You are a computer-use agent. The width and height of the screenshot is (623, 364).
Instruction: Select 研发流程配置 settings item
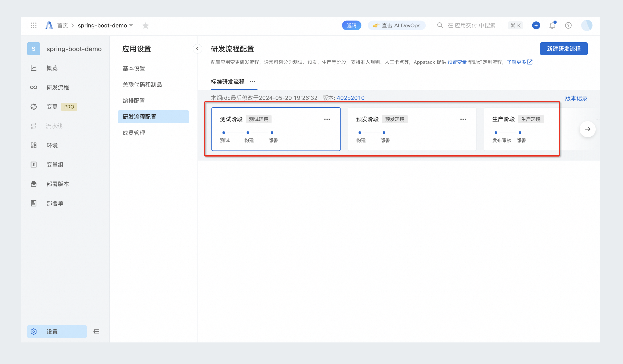[x=153, y=117]
